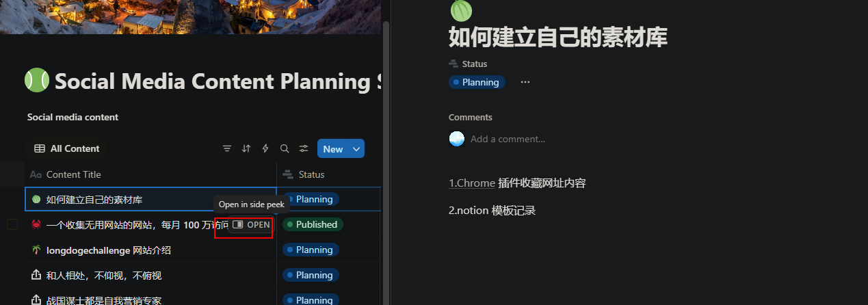This screenshot has height=305, width=868.
Task: Expand the dropdown arrow next to New
Action: point(356,148)
